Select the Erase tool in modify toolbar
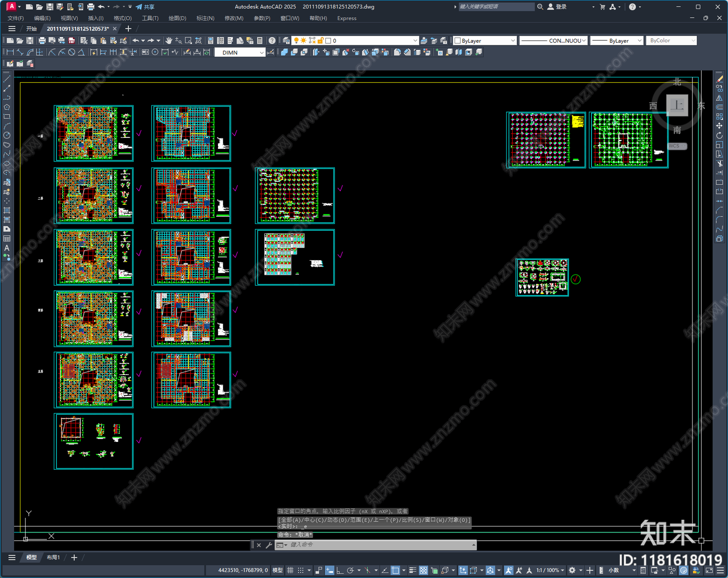The image size is (728, 578). coord(719,79)
